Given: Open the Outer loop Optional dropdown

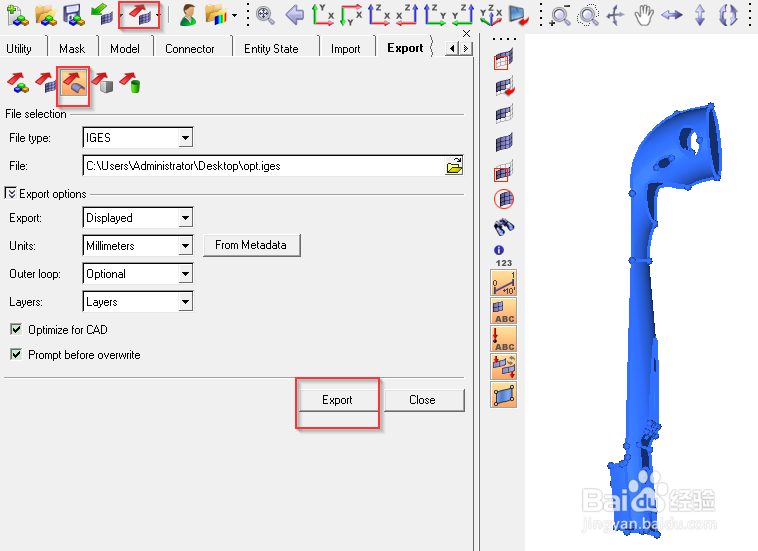Looking at the screenshot, I should [x=186, y=274].
